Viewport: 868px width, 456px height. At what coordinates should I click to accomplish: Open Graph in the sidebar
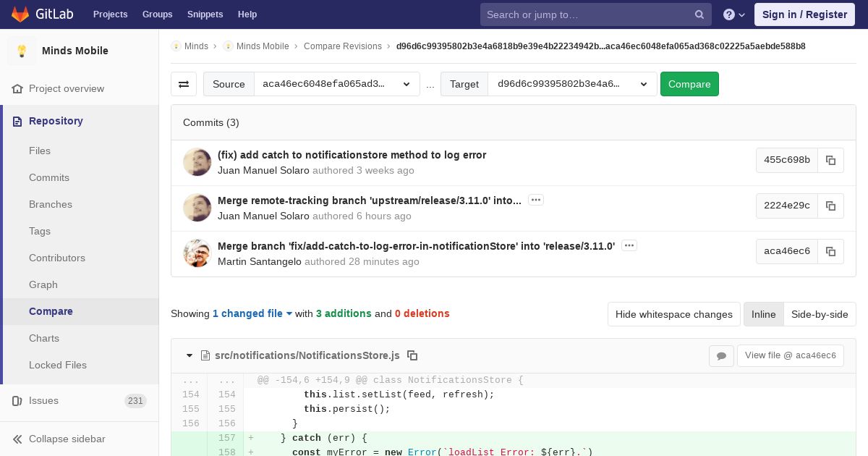tap(43, 284)
